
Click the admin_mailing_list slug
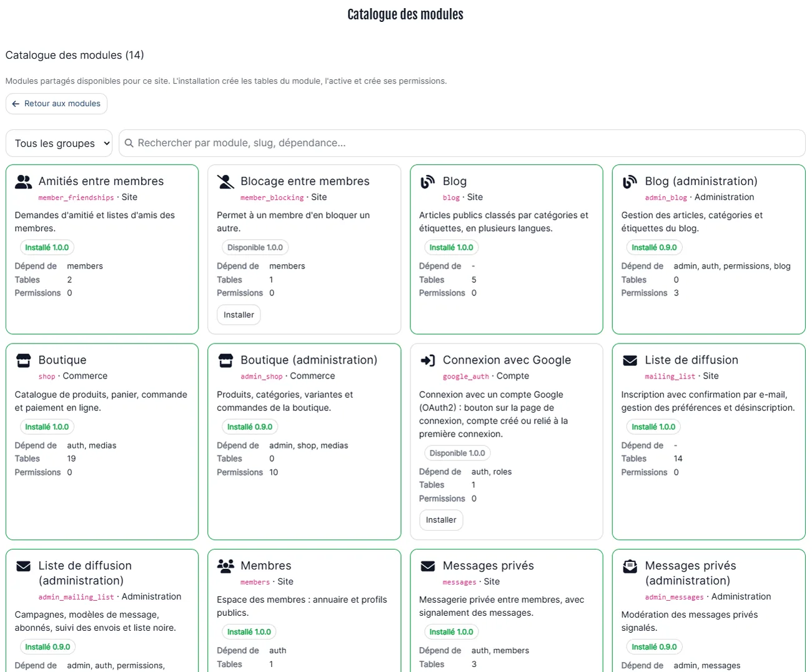(76, 597)
